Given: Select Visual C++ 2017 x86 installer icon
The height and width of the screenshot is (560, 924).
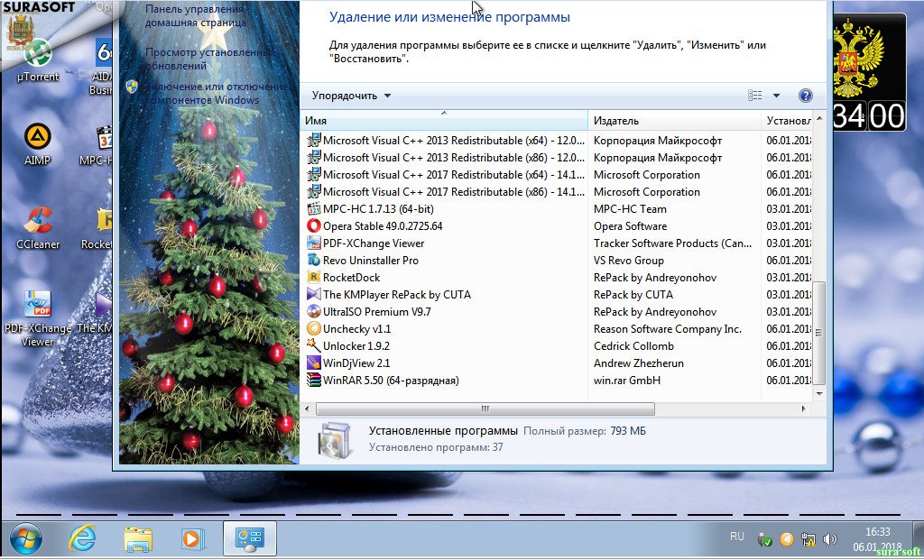Looking at the screenshot, I should [x=314, y=192].
